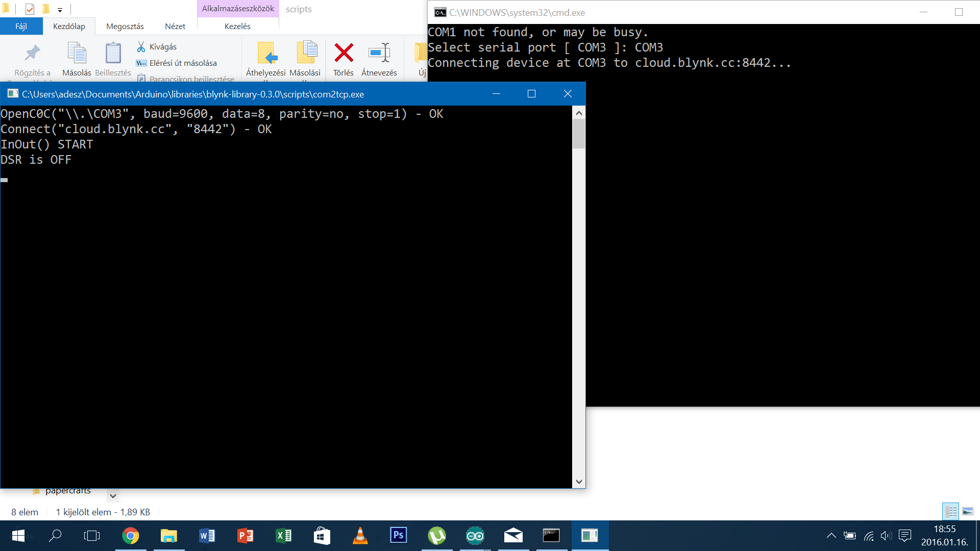Switch to large thumbnails view toggle
The image size is (980, 551).
click(x=968, y=511)
